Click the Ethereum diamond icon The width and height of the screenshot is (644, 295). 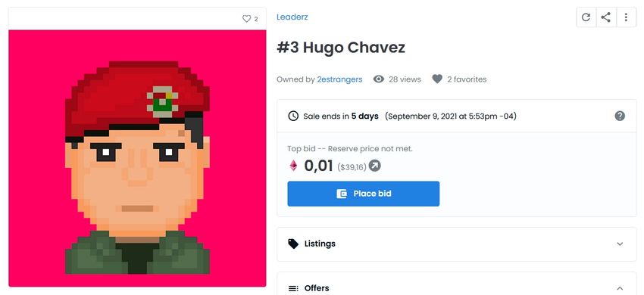point(293,166)
